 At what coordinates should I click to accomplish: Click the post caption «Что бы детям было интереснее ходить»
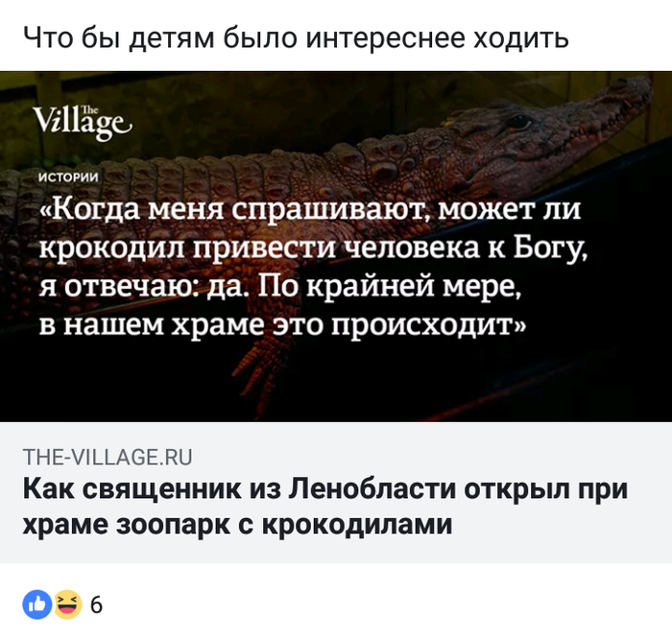[296, 37]
